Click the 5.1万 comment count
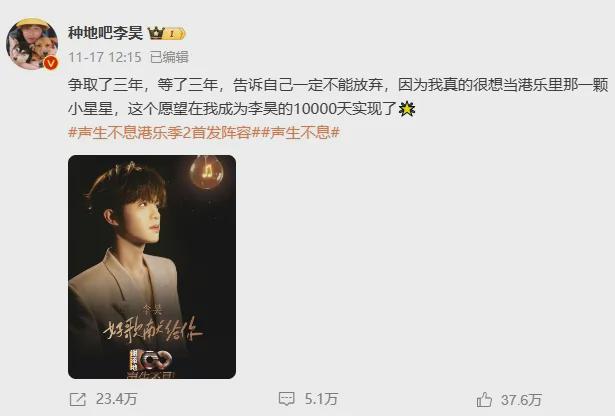615x416 pixels. click(x=321, y=400)
